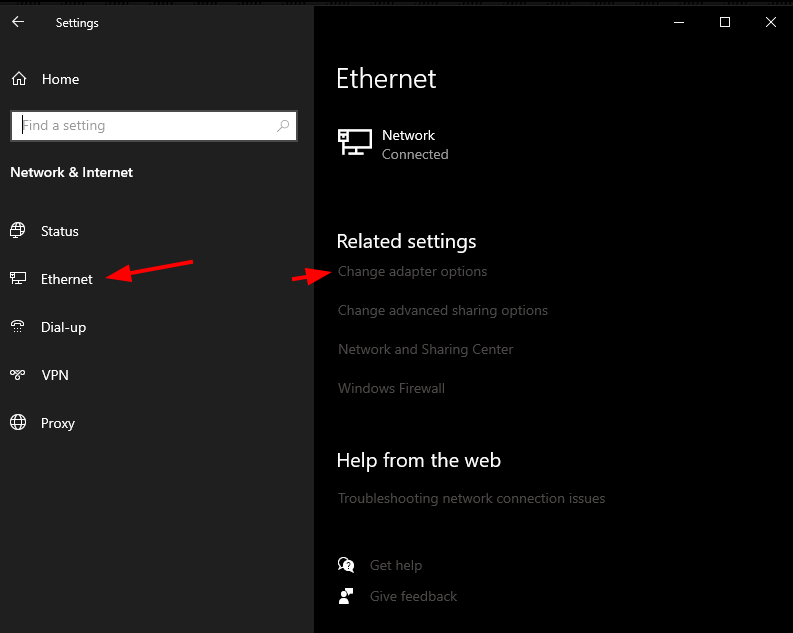The image size is (793, 633).
Task: Click the Dial-up phone icon
Action: pos(18,327)
